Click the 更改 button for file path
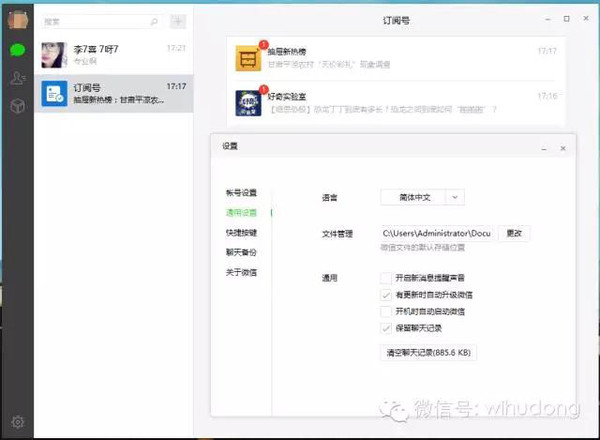 (x=514, y=233)
